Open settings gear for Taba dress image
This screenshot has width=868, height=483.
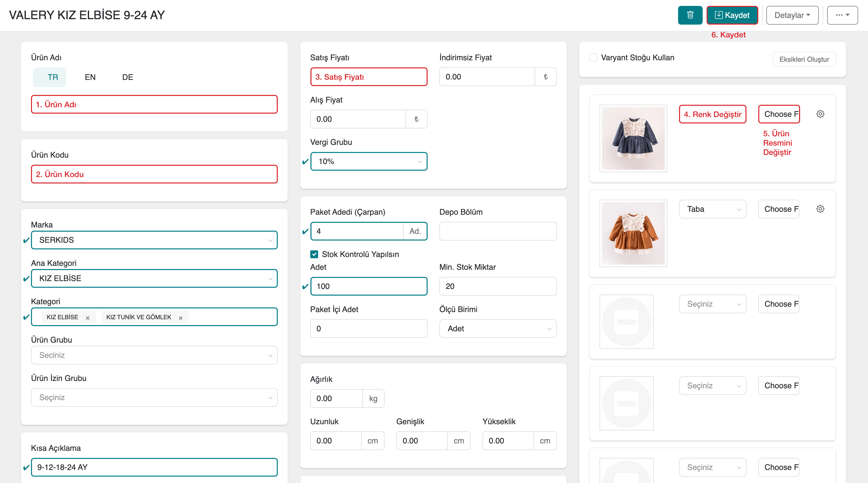coord(820,209)
